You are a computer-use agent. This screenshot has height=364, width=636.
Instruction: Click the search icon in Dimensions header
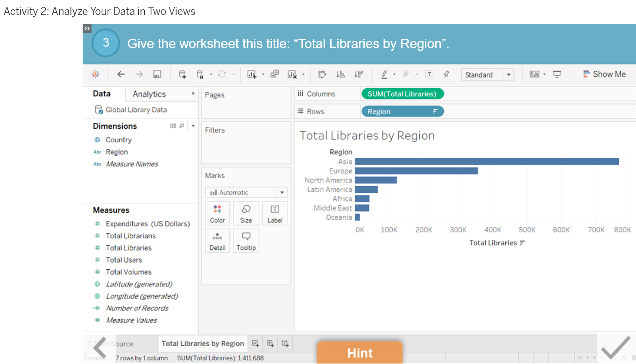[182, 126]
